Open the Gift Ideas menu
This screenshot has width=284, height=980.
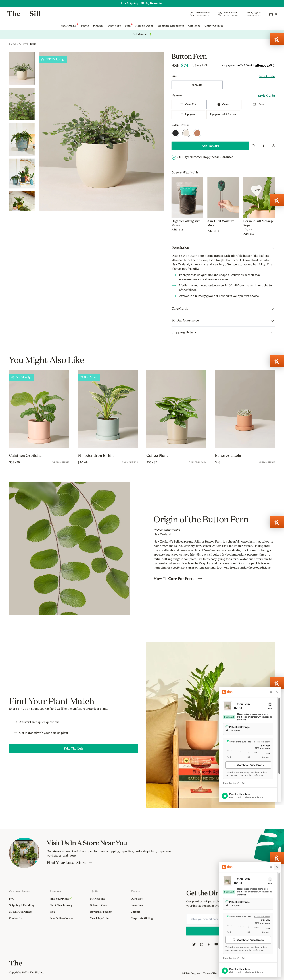pyautogui.click(x=194, y=26)
